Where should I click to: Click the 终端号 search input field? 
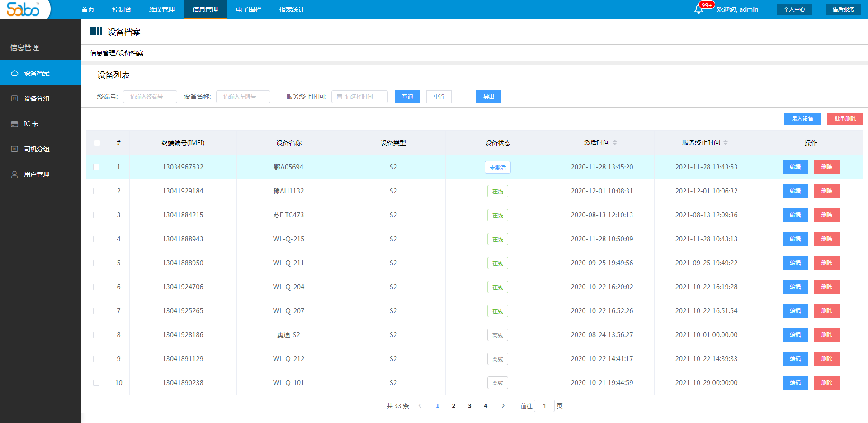tap(150, 97)
